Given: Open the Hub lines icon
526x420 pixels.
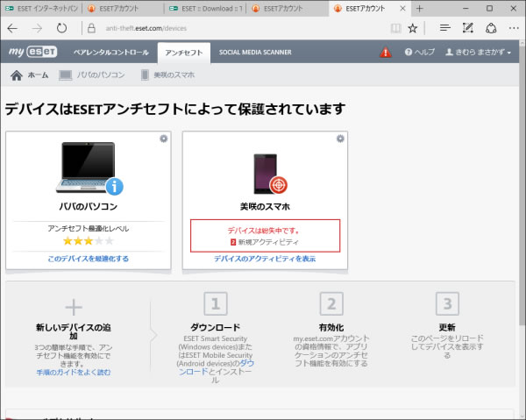Looking at the screenshot, I should pyautogui.click(x=444, y=28).
